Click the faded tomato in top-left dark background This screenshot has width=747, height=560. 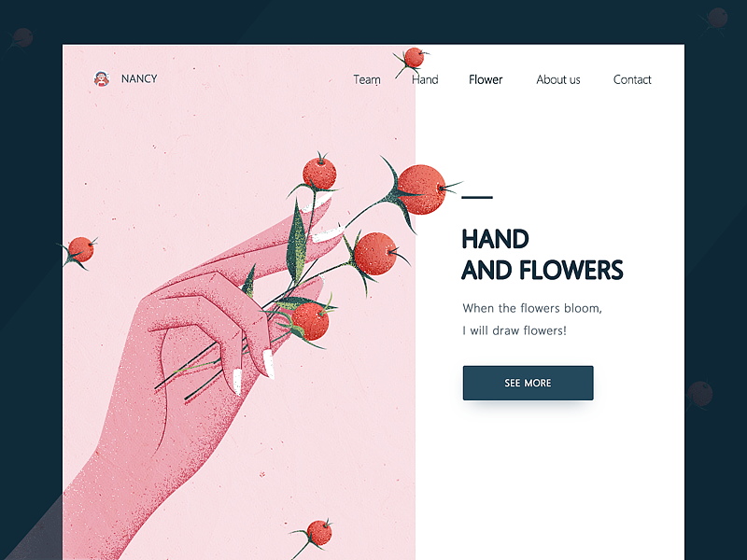22,37
